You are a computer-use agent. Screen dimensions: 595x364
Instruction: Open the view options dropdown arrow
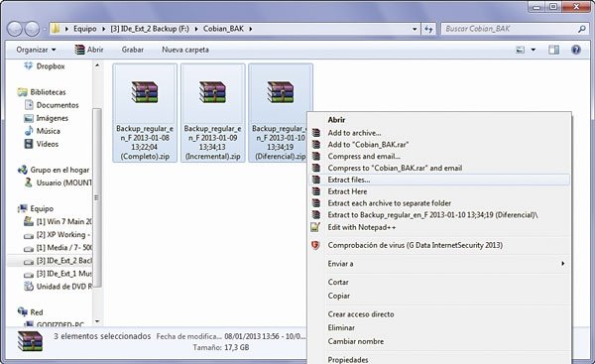click(534, 50)
